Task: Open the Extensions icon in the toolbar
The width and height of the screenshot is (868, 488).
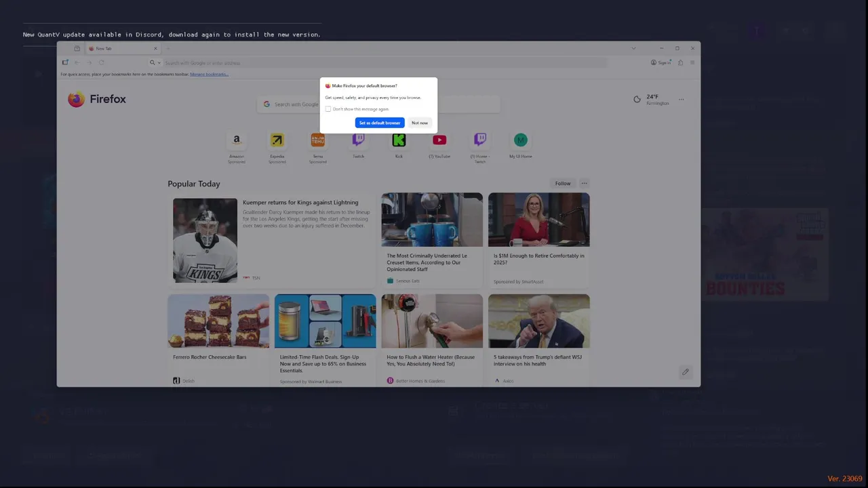Action: [680, 62]
